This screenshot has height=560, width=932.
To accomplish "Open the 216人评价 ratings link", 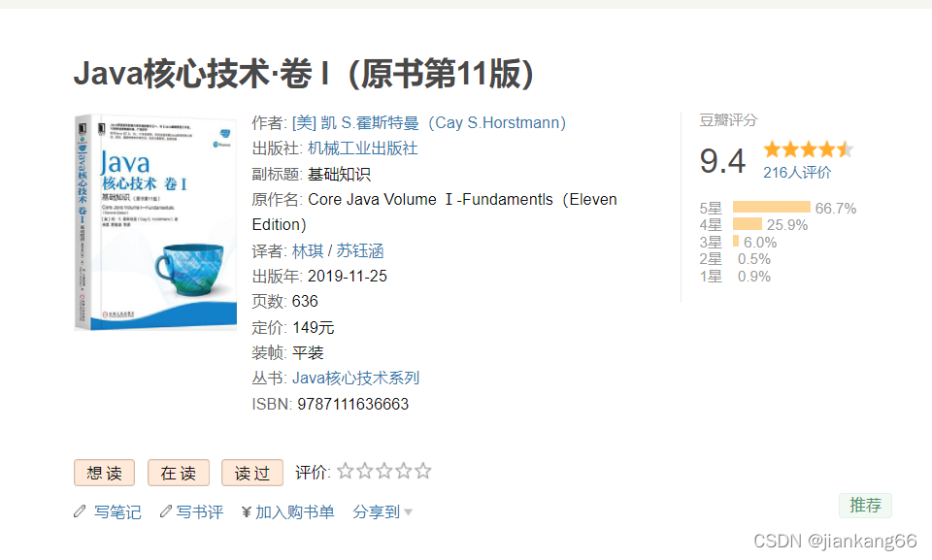I will tap(797, 173).
